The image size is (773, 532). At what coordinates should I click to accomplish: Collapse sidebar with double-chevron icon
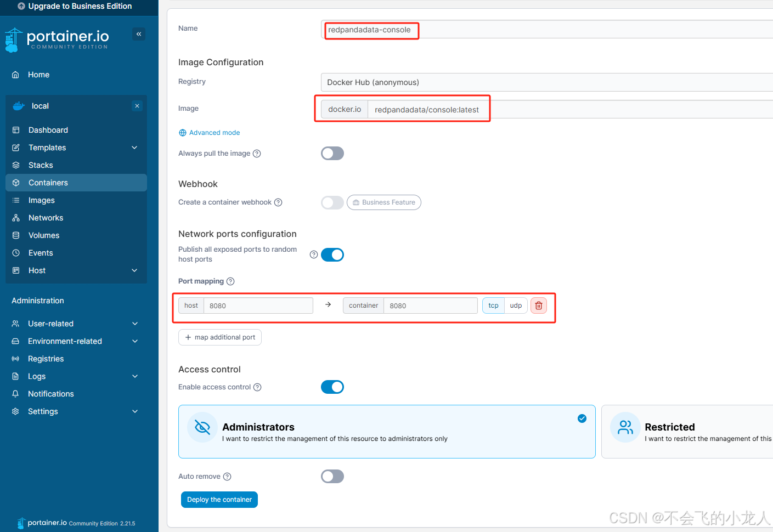point(139,34)
